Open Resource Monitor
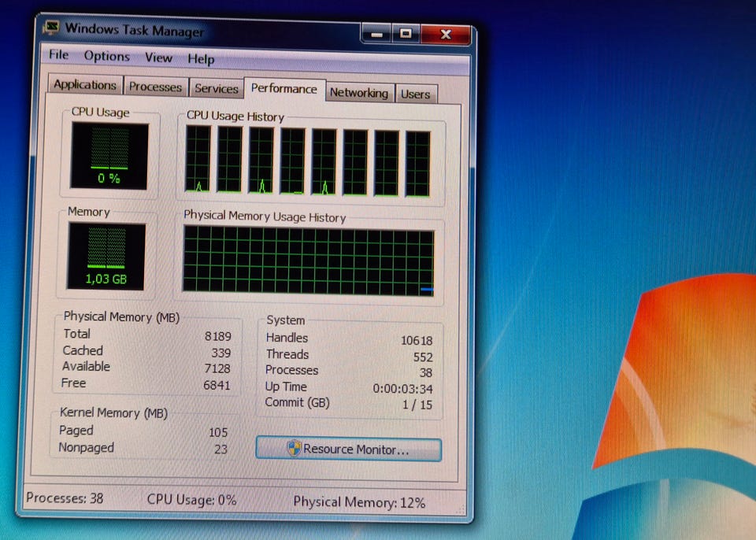 (349, 449)
